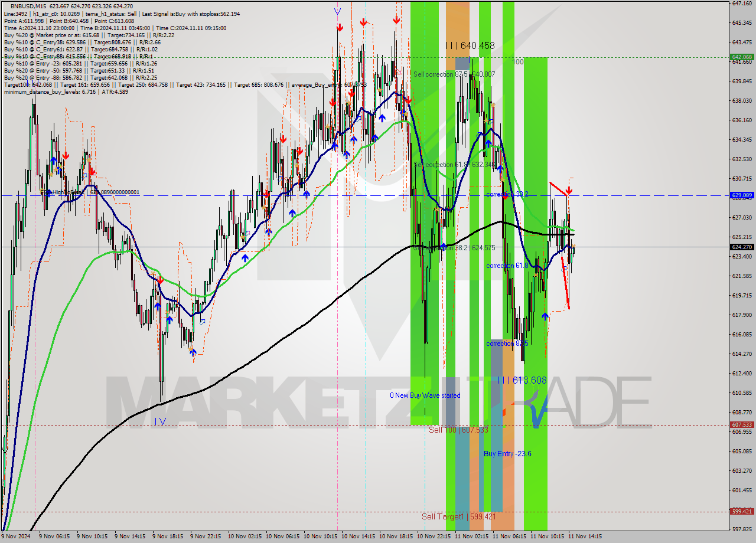The height and width of the screenshot is (543, 756).
Task: Click the 597.825 price axis label
Action: (742, 529)
